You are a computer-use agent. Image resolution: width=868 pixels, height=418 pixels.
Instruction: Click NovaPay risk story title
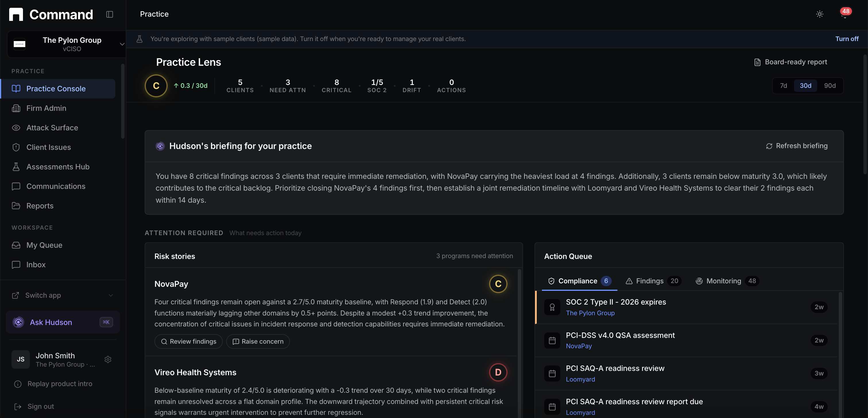[171, 284]
